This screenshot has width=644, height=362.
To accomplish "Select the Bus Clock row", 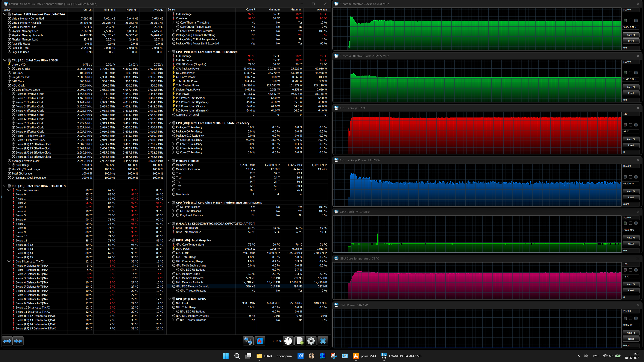I will coord(83,73).
